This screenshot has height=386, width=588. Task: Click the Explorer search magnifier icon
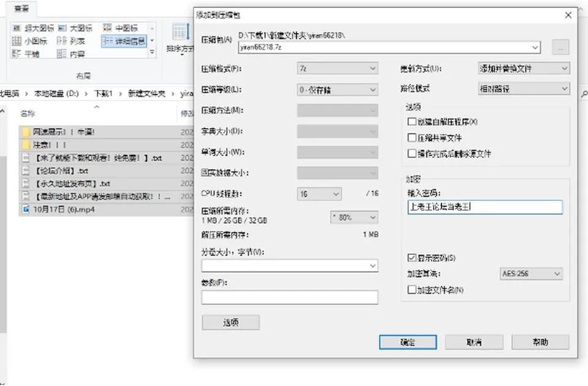pyautogui.click(x=584, y=94)
